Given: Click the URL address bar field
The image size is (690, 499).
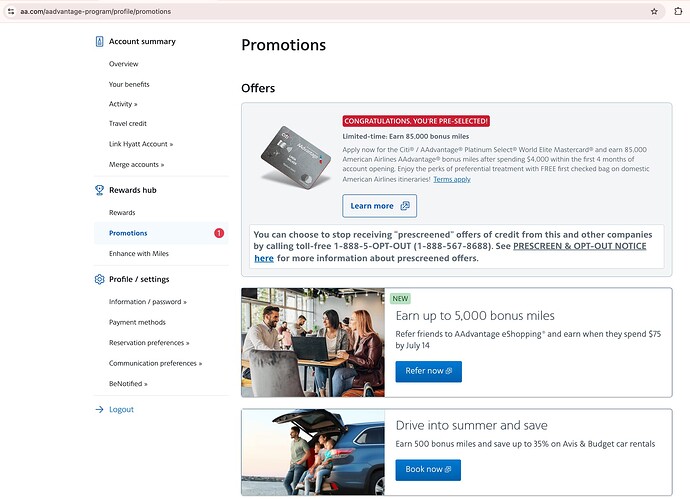Looking at the screenshot, I should 300,12.
